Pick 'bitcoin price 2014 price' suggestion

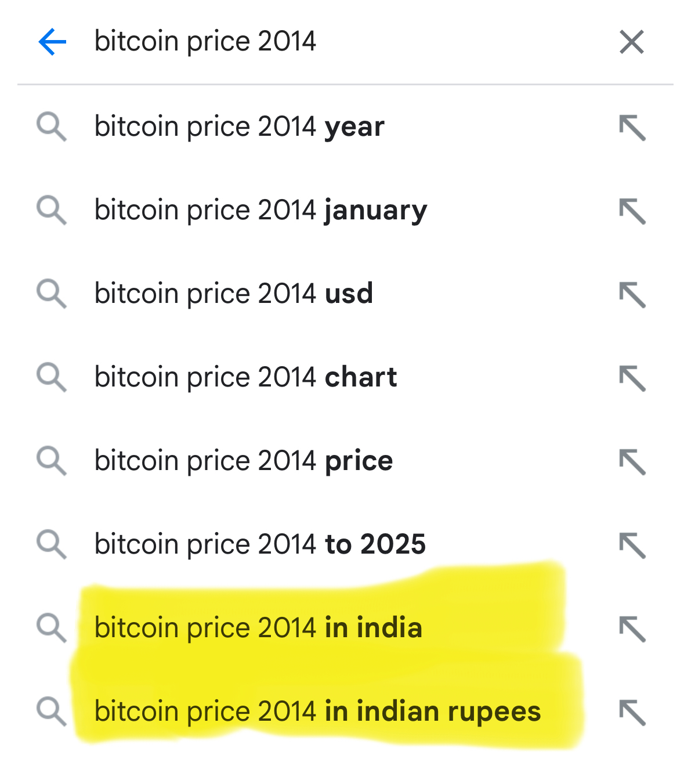[244, 461]
